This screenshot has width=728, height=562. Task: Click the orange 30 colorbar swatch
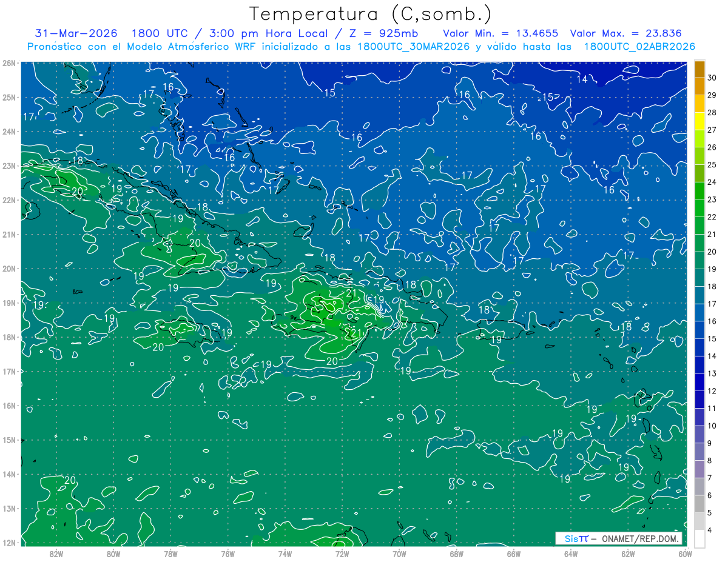699,69
